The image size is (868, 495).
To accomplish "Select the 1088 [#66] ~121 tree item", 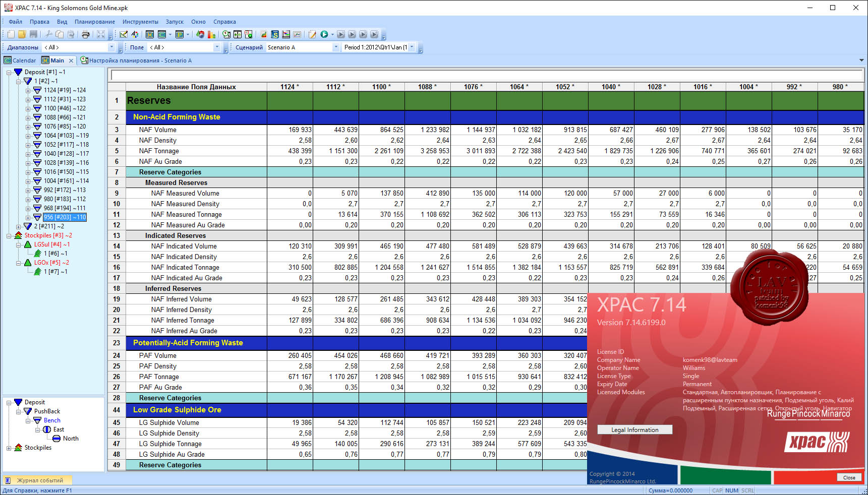I will coord(65,117).
